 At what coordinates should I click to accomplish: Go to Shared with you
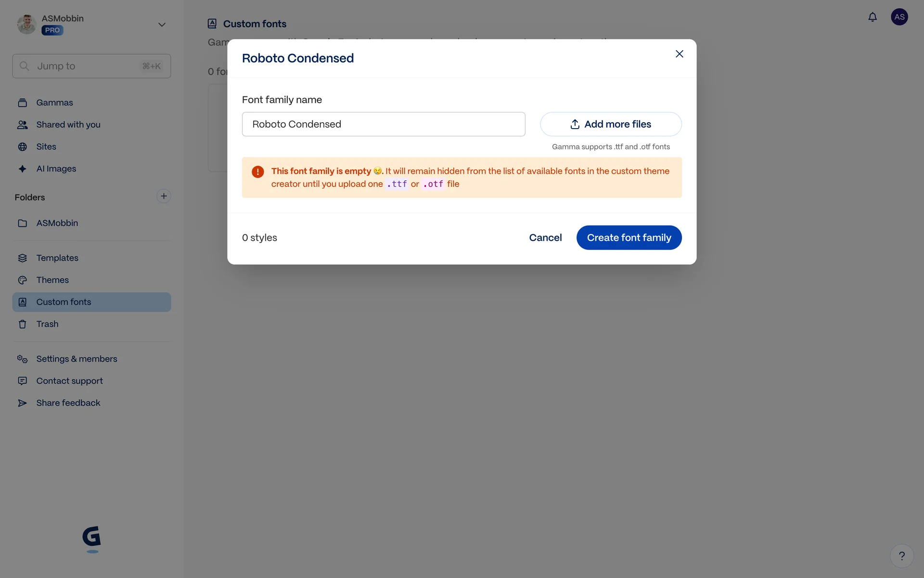(x=68, y=125)
